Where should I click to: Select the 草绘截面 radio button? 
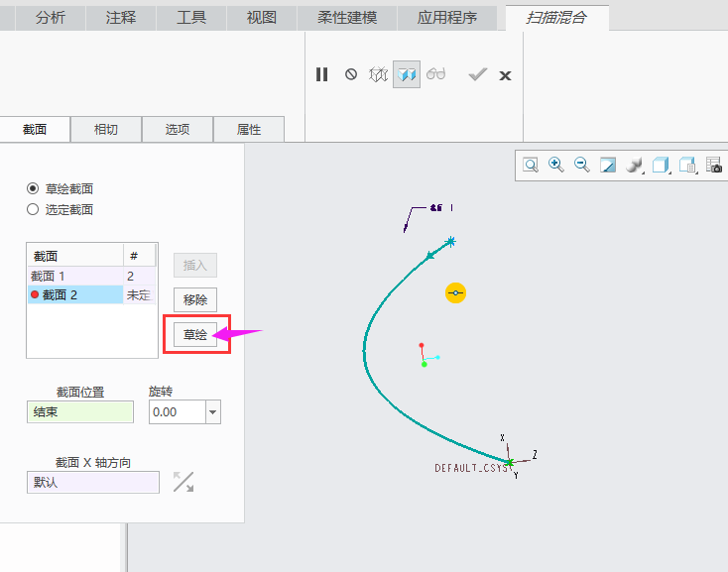pos(33,188)
